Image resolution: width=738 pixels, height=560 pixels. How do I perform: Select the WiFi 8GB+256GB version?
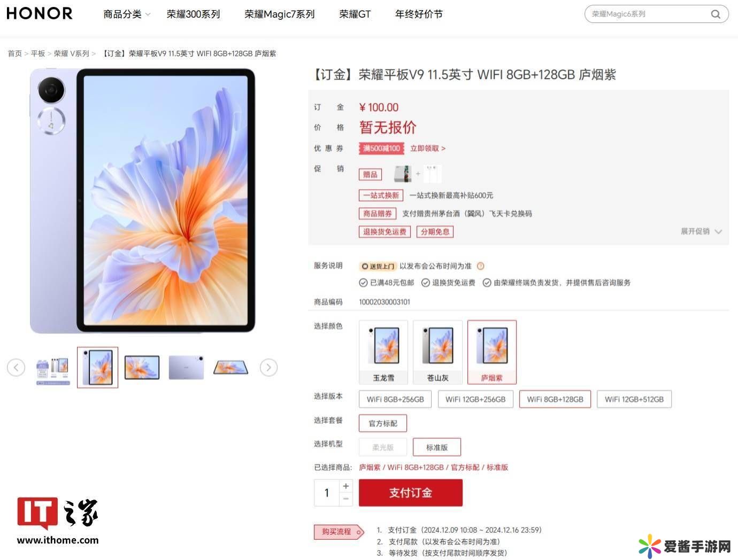point(395,399)
